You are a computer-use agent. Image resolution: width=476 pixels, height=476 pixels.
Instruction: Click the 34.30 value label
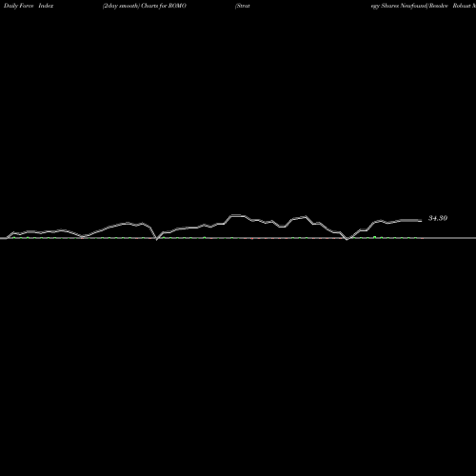pos(438,218)
